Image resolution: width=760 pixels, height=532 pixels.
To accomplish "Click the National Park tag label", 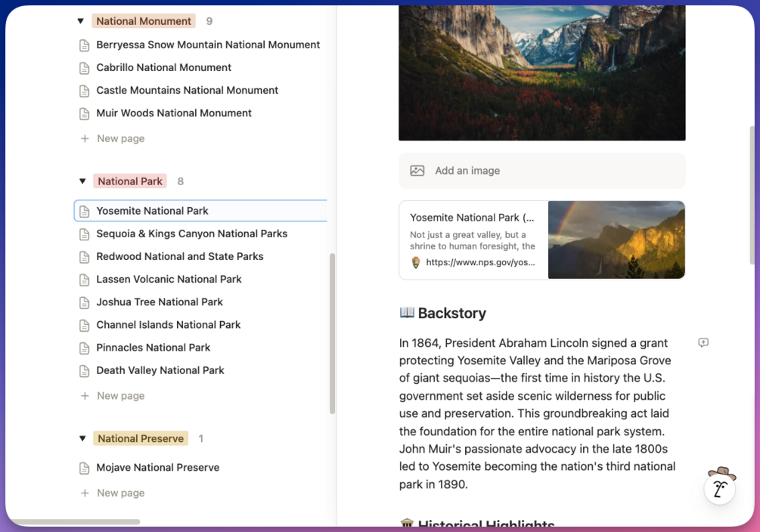I will click(x=130, y=181).
